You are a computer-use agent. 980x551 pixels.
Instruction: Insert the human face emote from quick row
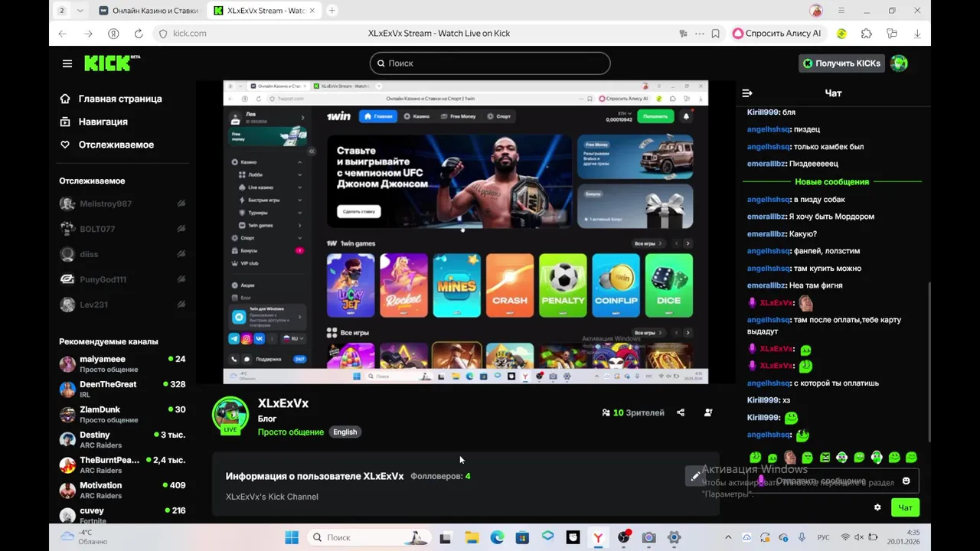(789, 458)
